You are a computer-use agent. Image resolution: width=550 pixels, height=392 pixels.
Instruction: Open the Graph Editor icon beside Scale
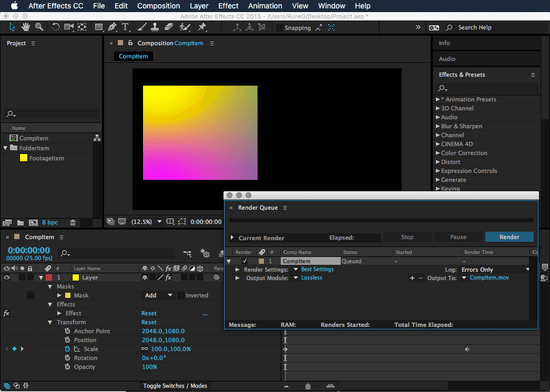coord(77,349)
